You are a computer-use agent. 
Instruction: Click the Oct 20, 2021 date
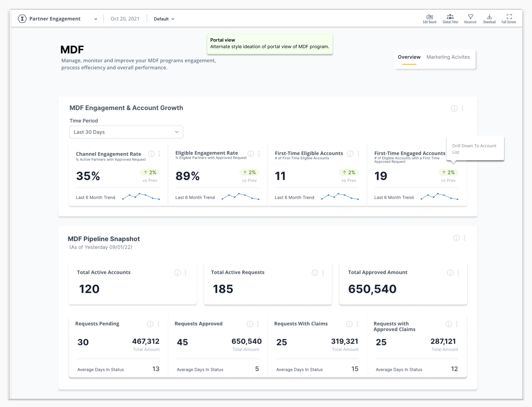tap(125, 19)
